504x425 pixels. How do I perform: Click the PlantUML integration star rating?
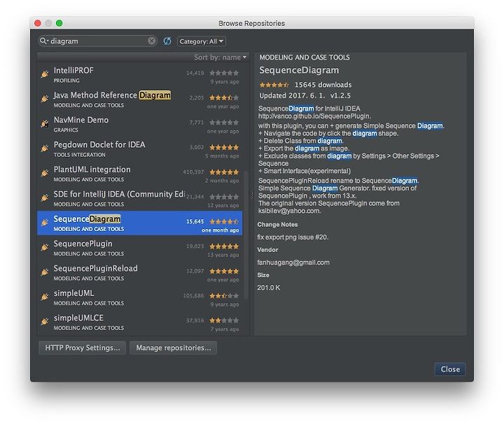coord(224,172)
